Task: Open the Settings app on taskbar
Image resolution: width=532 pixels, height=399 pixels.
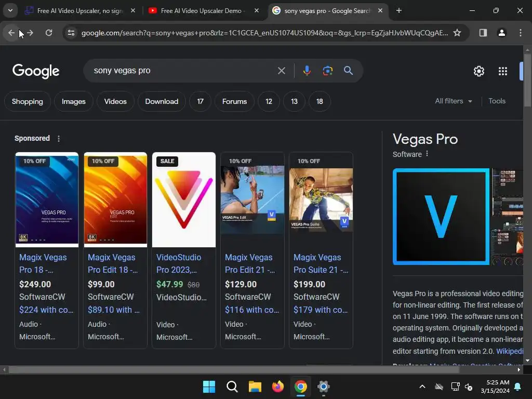Action: (x=323, y=387)
